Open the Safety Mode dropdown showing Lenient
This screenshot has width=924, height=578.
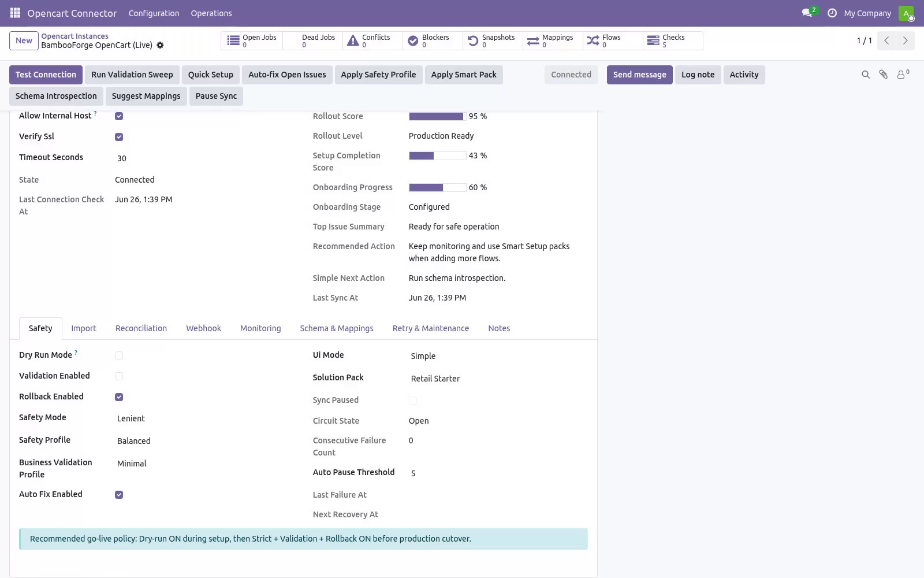(x=204, y=418)
